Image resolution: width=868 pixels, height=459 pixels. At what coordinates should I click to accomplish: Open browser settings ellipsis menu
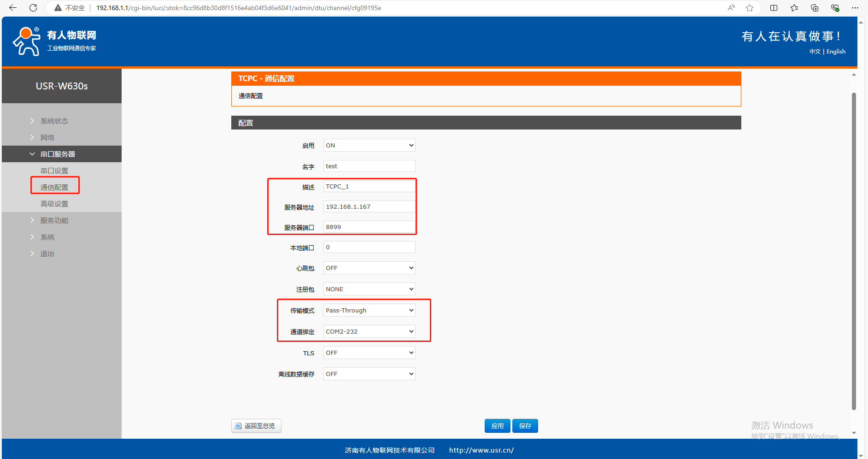click(x=855, y=8)
